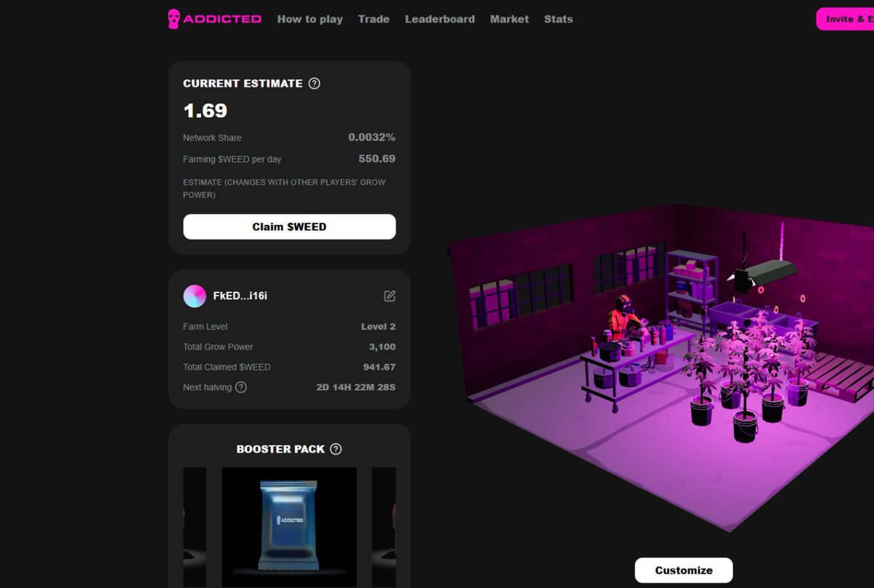This screenshot has width=874, height=588.
Task: Click the Total Grow Power label
Action: coord(218,347)
